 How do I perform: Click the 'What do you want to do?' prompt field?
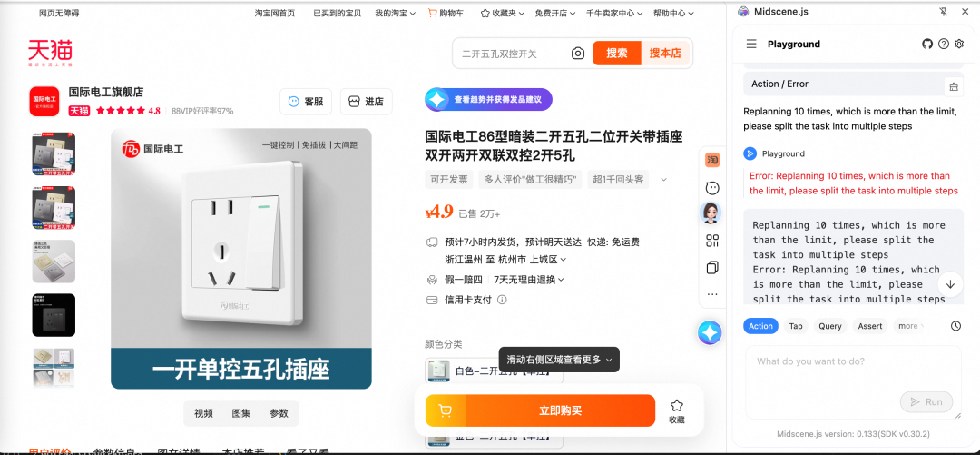click(853, 361)
